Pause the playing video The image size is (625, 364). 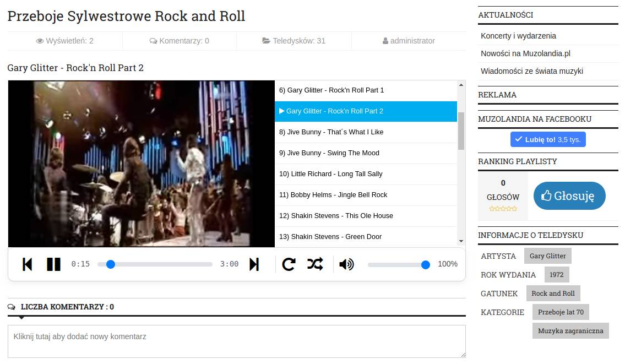click(x=53, y=264)
